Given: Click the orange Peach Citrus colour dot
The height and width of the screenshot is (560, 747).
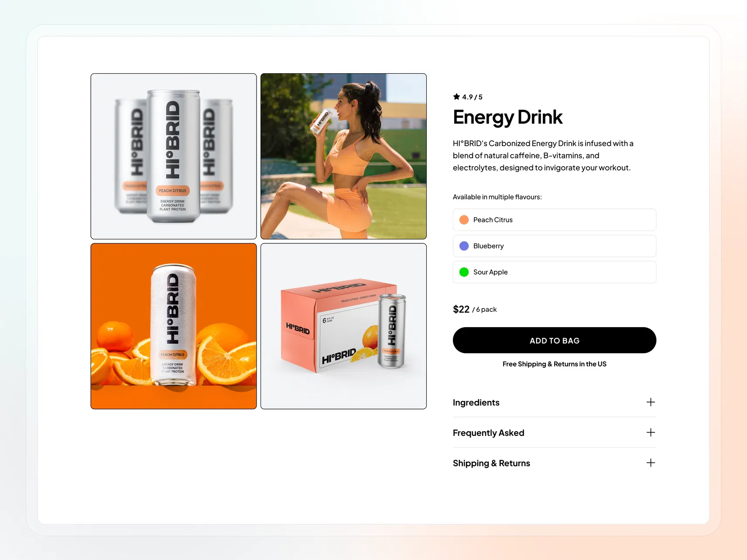Looking at the screenshot, I should tap(464, 220).
